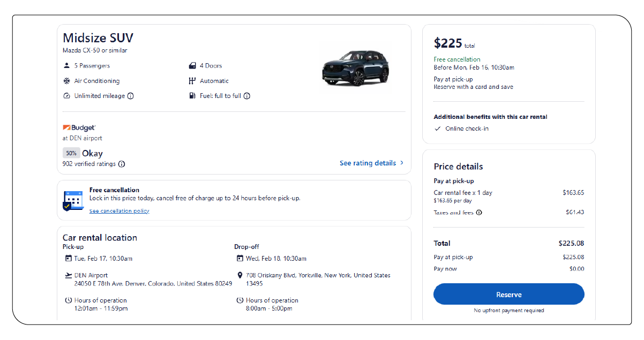Open the See cancellation policy link
Viewport: 644px width, 340px height.
point(119,211)
